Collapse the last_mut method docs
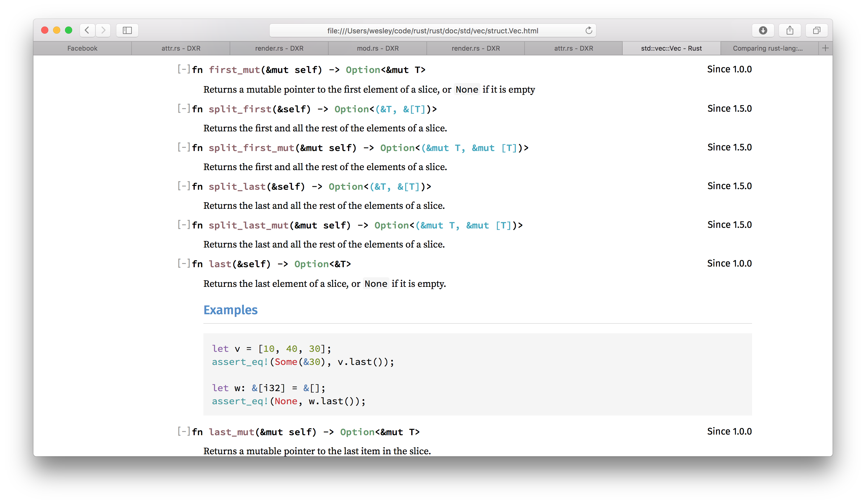Image resolution: width=866 pixels, height=504 pixels. 184,432
